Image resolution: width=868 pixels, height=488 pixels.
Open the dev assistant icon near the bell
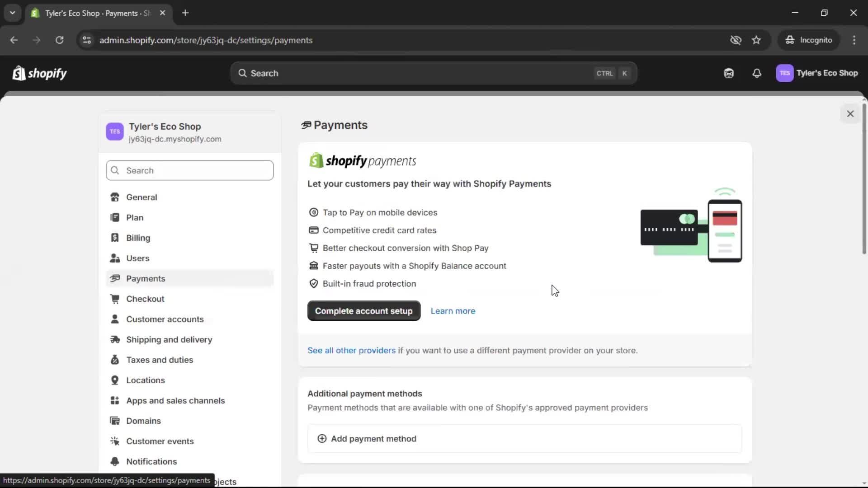tap(728, 73)
